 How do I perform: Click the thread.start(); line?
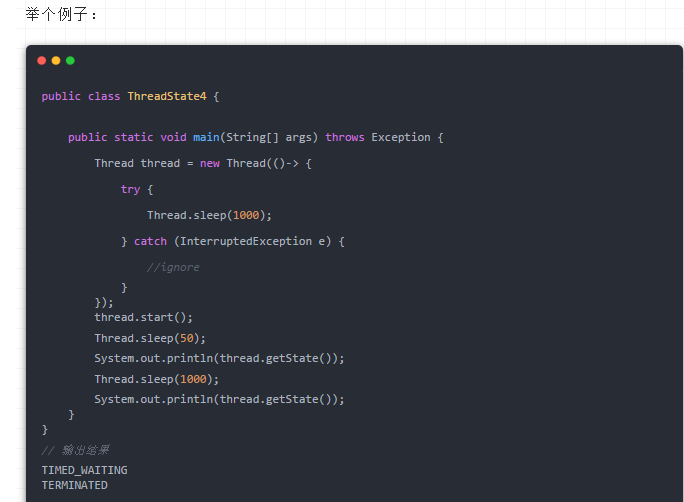[144, 317]
